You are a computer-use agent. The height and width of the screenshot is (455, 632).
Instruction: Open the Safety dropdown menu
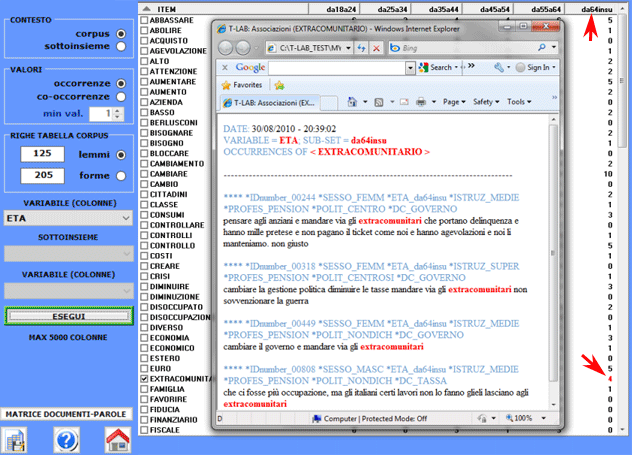pos(488,102)
